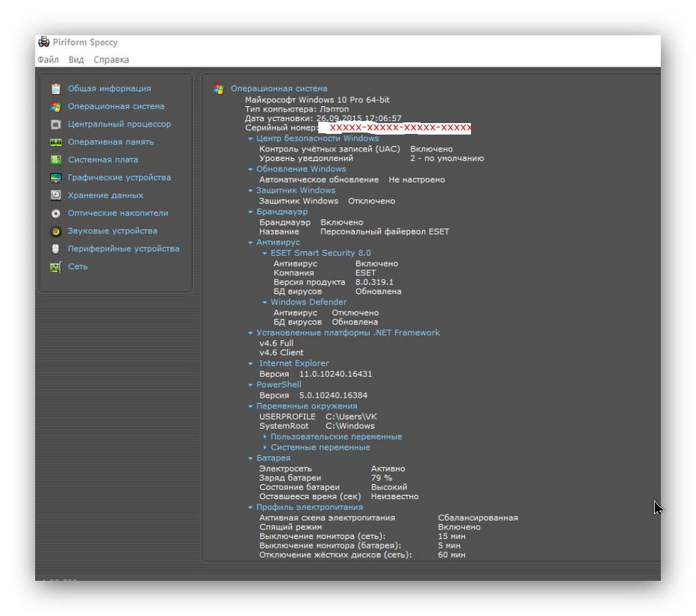Collapse Установленные платформы .NET Framework group
The width and height of the screenshot is (696, 616).
coord(250,332)
